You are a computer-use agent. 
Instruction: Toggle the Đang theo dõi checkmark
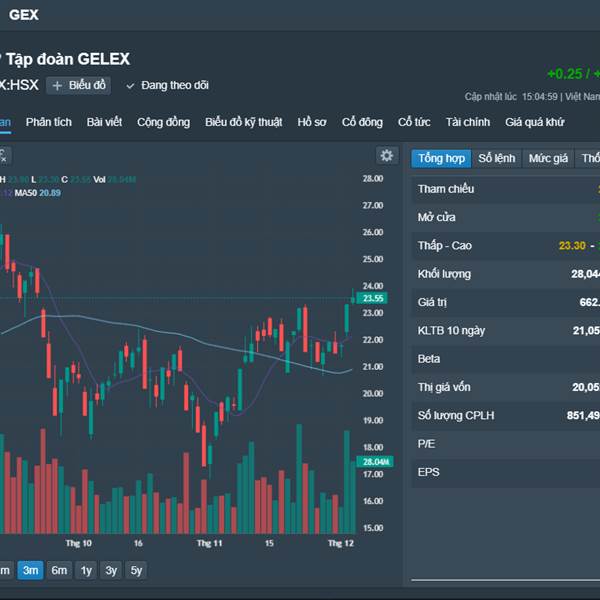(130, 86)
